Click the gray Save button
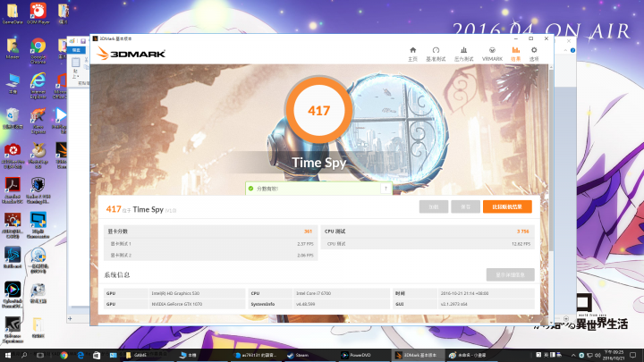Viewport: 644px width, 362px height. pos(465,206)
